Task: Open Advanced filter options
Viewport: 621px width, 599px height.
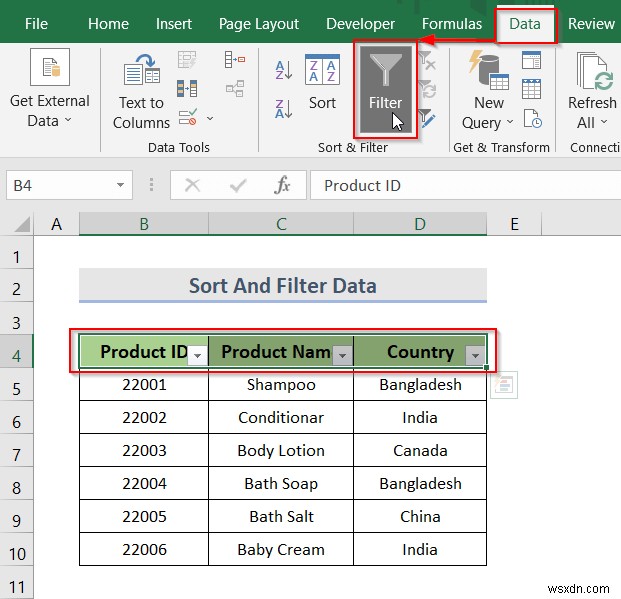Action: tap(427, 118)
